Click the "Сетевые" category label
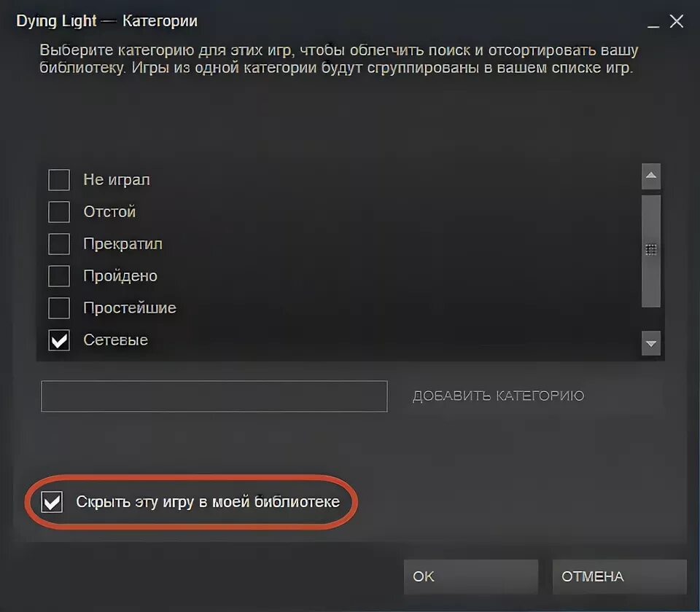Viewport: 700px width, 612px height. (x=116, y=340)
